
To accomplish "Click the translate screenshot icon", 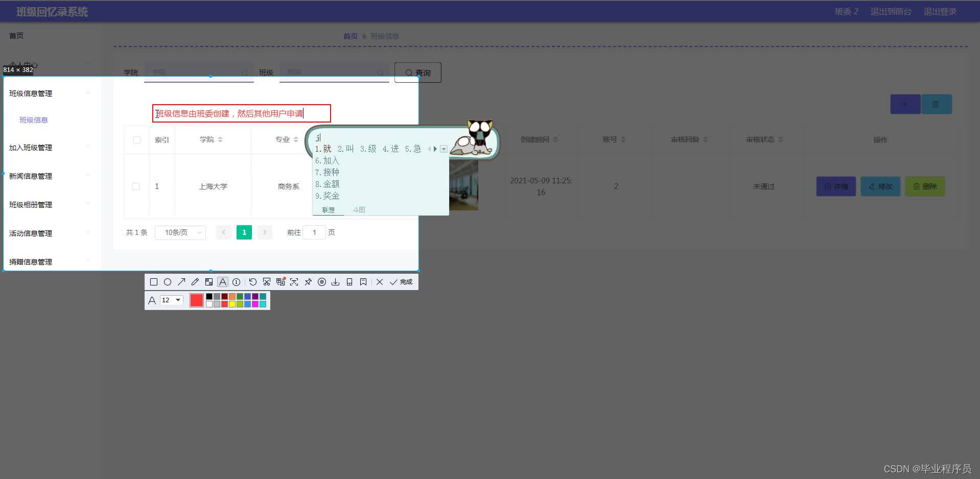I will tap(281, 282).
